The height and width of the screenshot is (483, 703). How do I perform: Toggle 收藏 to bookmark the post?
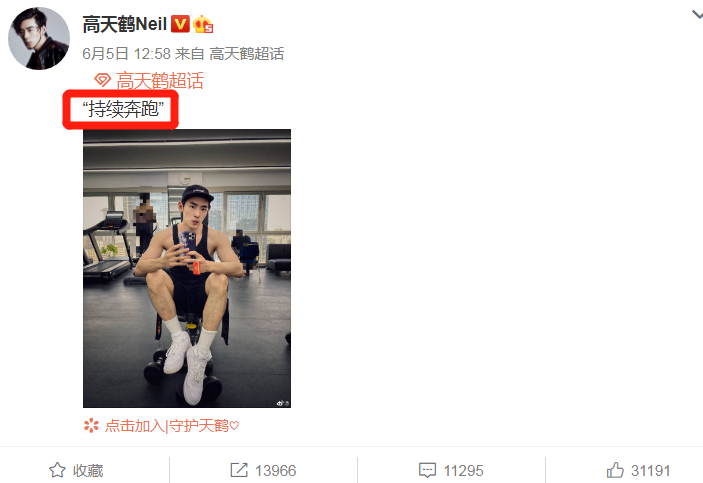click(x=88, y=470)
